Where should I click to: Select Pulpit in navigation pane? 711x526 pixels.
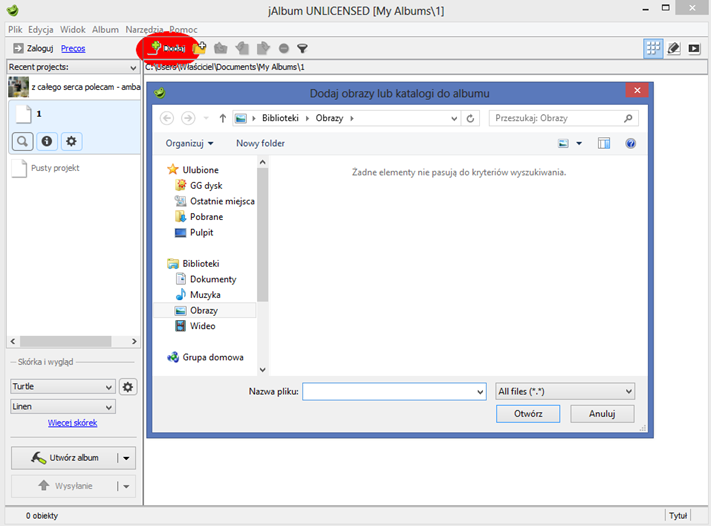(194, 233)
